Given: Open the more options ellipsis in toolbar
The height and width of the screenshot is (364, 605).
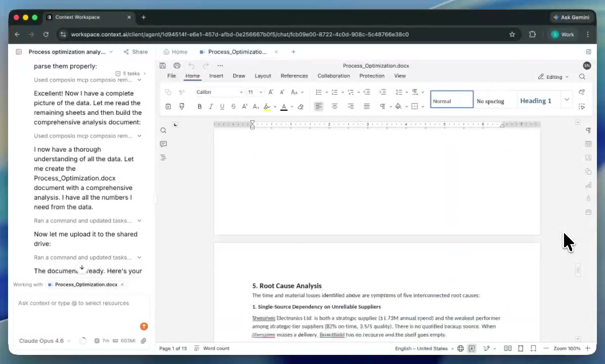Looking at the screenshot, I should tap(220, 66).
